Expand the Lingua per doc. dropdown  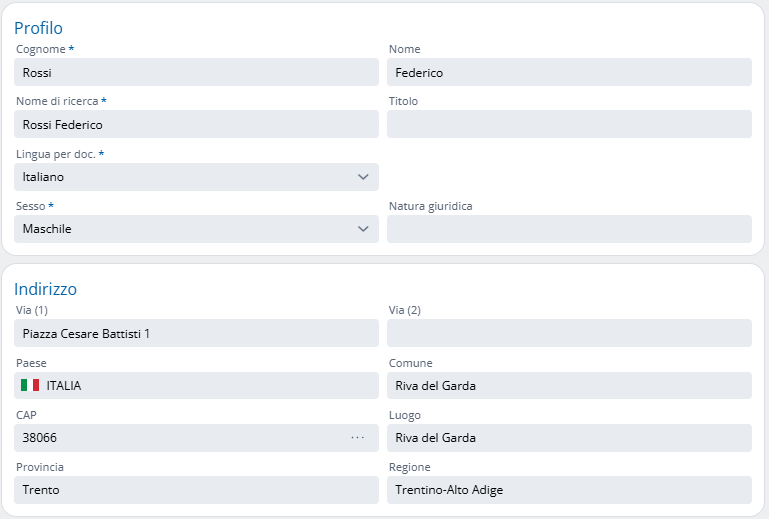[362, 177]
